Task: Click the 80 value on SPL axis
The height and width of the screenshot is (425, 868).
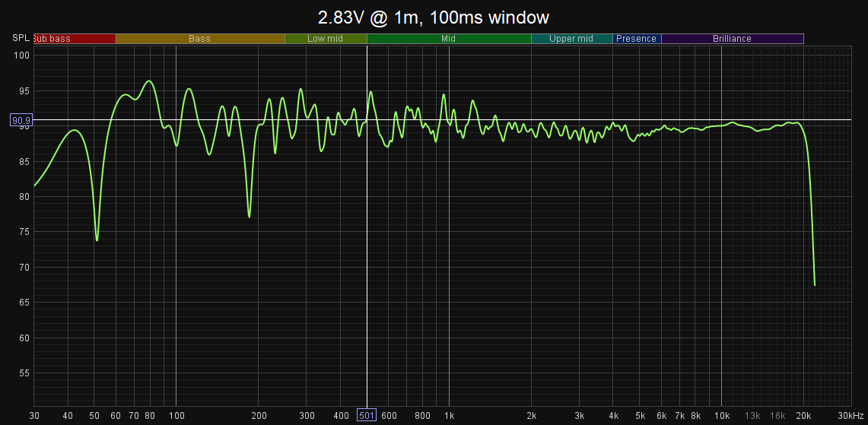Action: (24, 197)
